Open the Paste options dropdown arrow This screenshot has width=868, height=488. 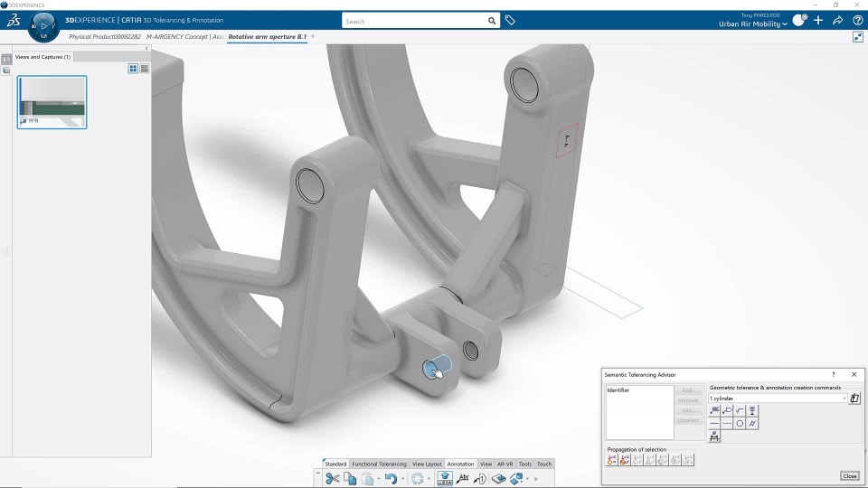pyautogui.click(x=379, y=479)
